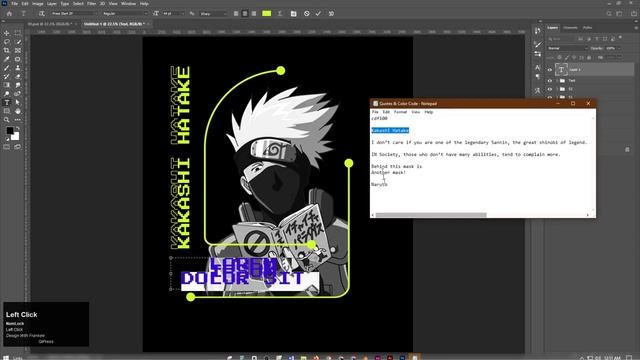Select the Brush tool
This screenshot has height=360, width=640.
[x=7, y=68]
